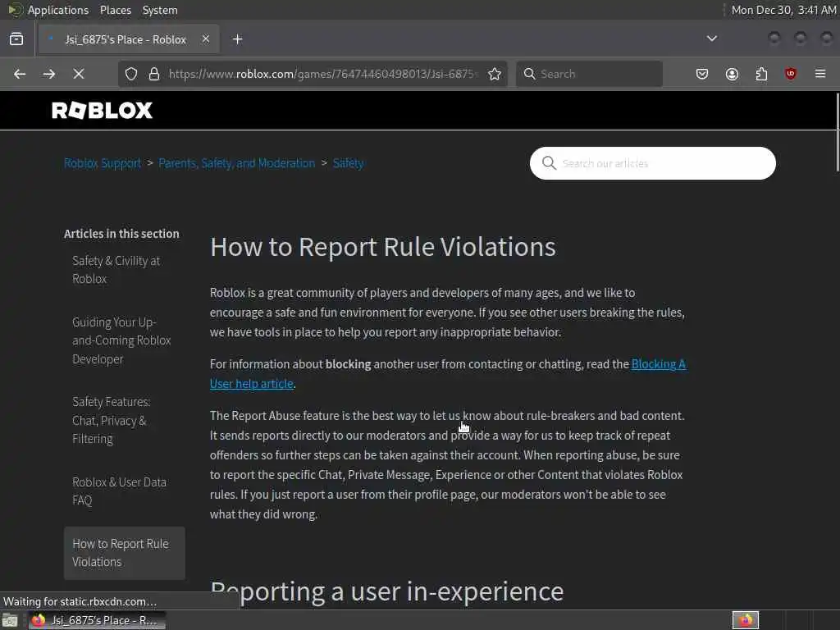Screen dimensions: 840x630
Task: View site security lock info
Action: (x=154, y=74)
